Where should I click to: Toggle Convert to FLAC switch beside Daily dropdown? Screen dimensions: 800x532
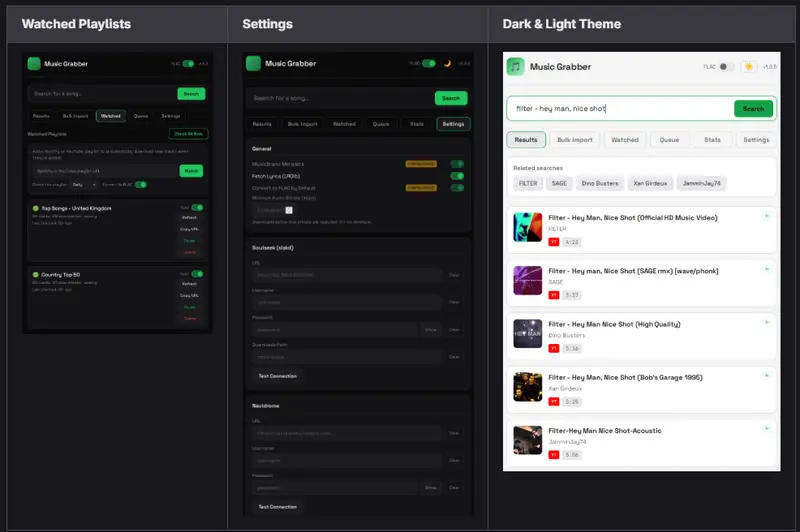tap(141, 185)
